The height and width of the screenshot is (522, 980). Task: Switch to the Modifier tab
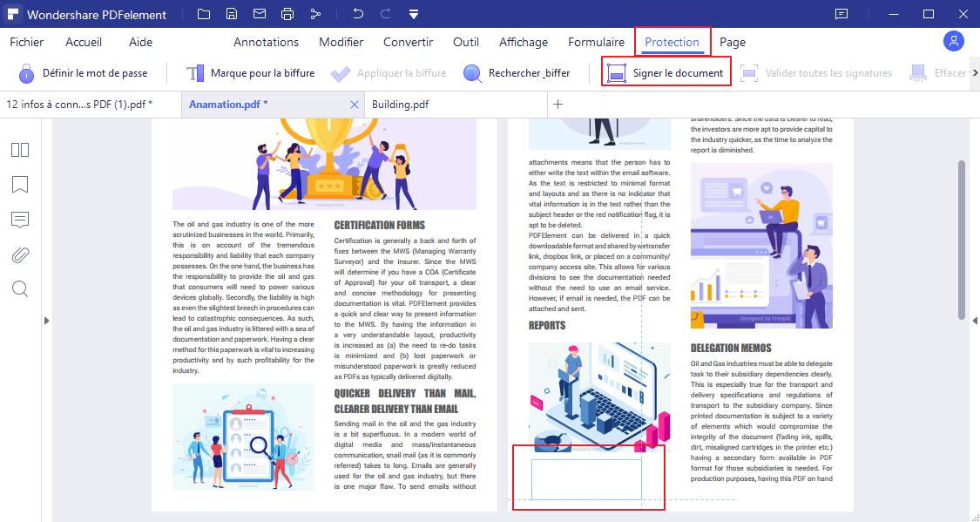[341, 42]
